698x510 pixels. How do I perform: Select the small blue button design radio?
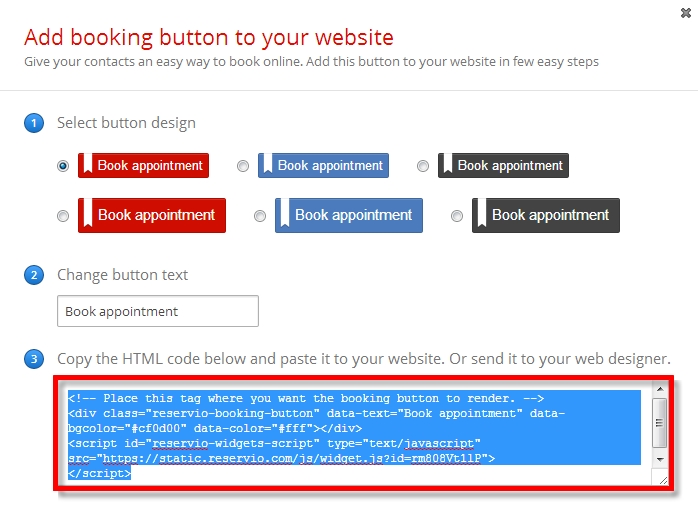click(243, 166)
